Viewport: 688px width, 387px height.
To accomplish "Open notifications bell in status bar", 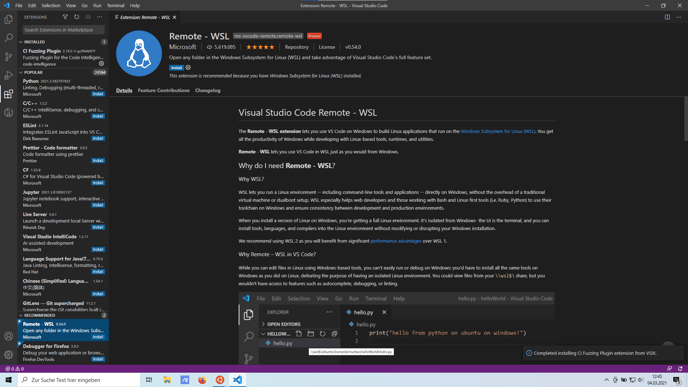I will point(680,369).
